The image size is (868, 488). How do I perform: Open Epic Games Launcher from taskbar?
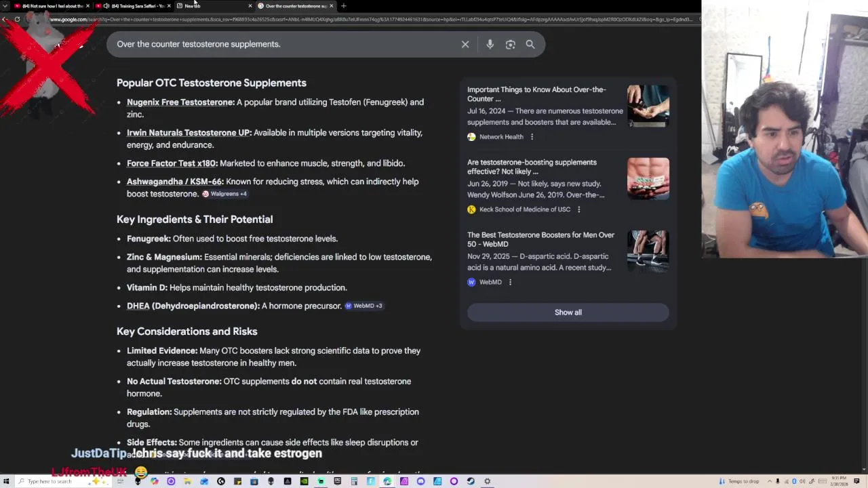tap(338, 481)
